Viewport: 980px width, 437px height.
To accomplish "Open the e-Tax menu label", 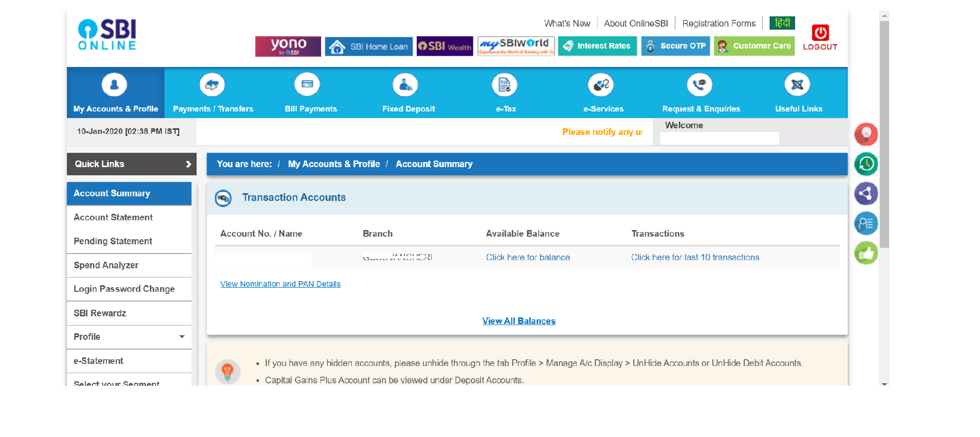I will (506, 109).
